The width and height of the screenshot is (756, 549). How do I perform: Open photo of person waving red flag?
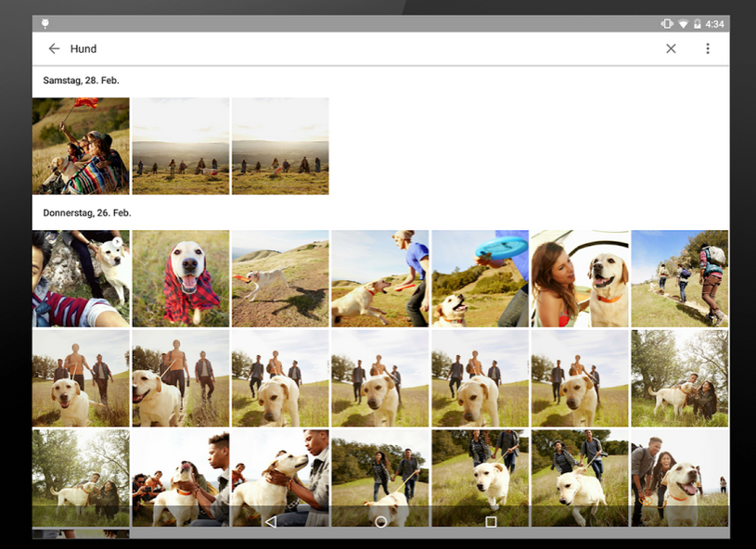pyautogui.click(x=81, y=146)
